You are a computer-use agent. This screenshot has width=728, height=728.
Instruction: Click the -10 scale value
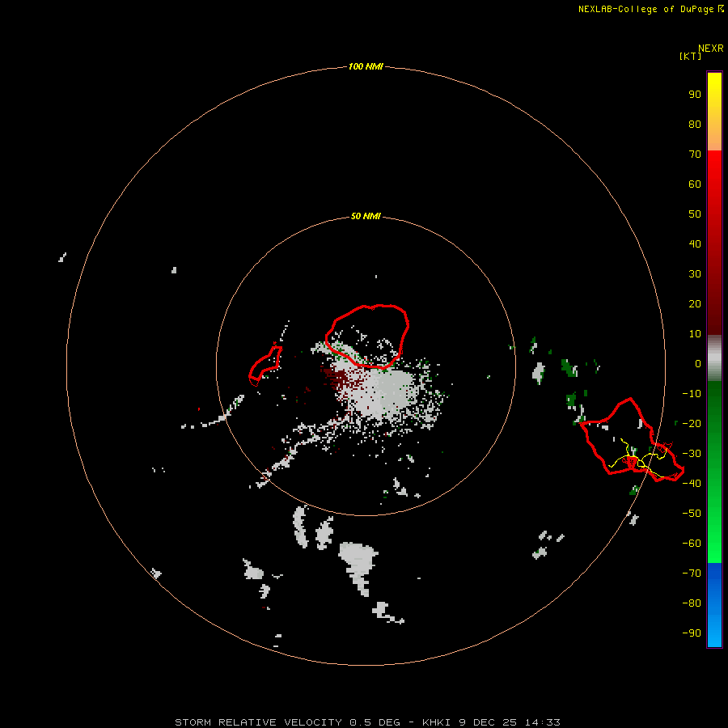click(692, 394)
